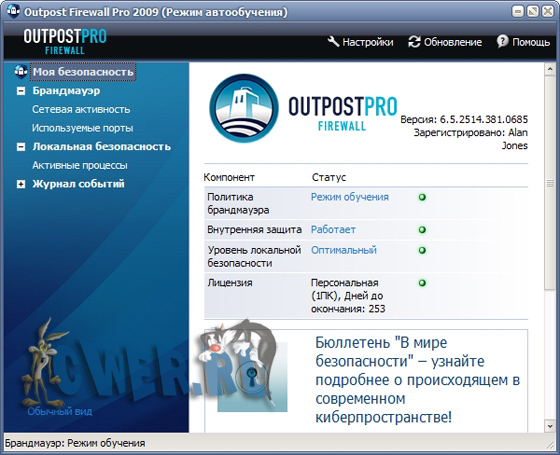Click the Помощь question mark icon
560x455 pixels.
coord(502,41)
